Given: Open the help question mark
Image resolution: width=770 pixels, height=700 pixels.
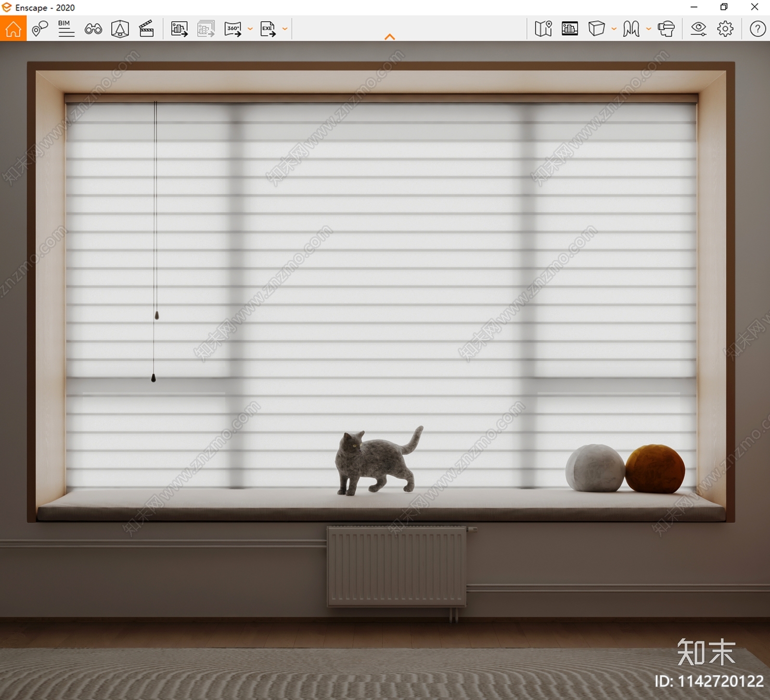Looking at the screenshot, I should pos(757,29).
